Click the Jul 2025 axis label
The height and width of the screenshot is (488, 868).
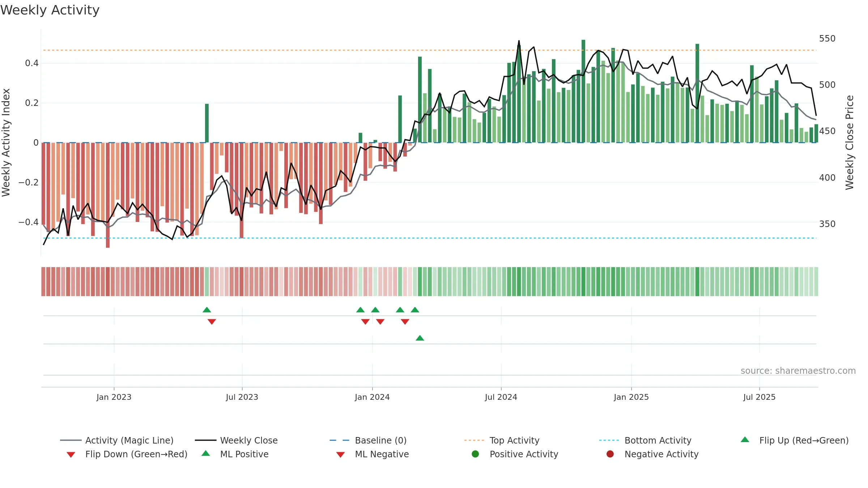[759, 397]
